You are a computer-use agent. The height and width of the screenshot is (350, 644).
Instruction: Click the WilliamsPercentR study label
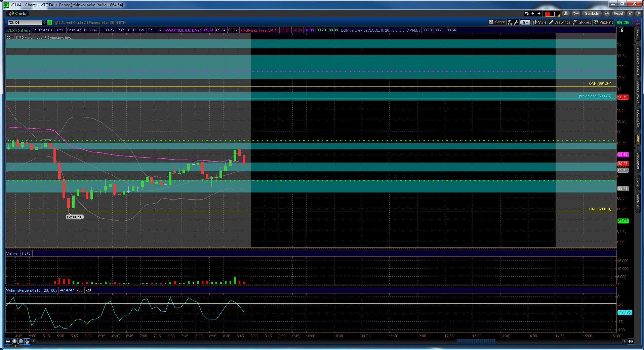(31, 290)
